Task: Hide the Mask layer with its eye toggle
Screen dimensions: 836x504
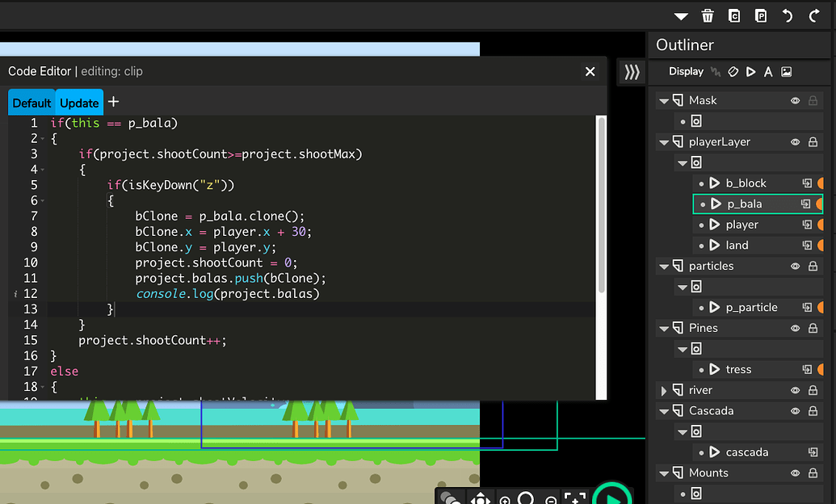Action: (795, 99)
